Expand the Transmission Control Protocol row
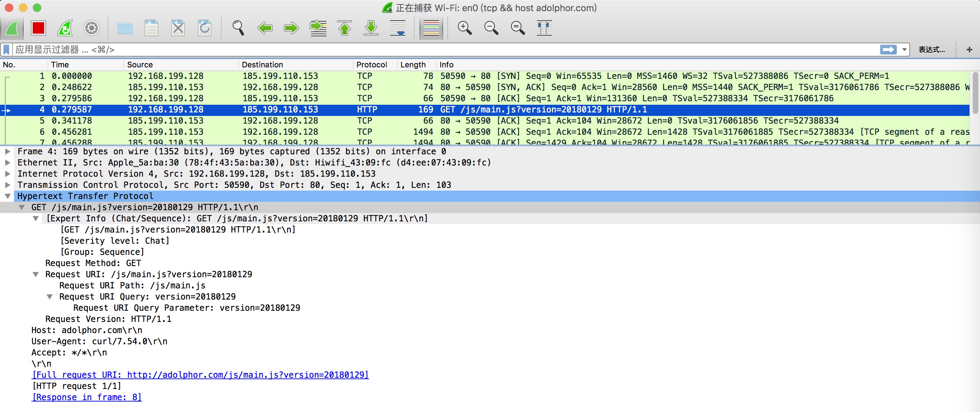Screen dimensions: 980x412 point(7,185)
